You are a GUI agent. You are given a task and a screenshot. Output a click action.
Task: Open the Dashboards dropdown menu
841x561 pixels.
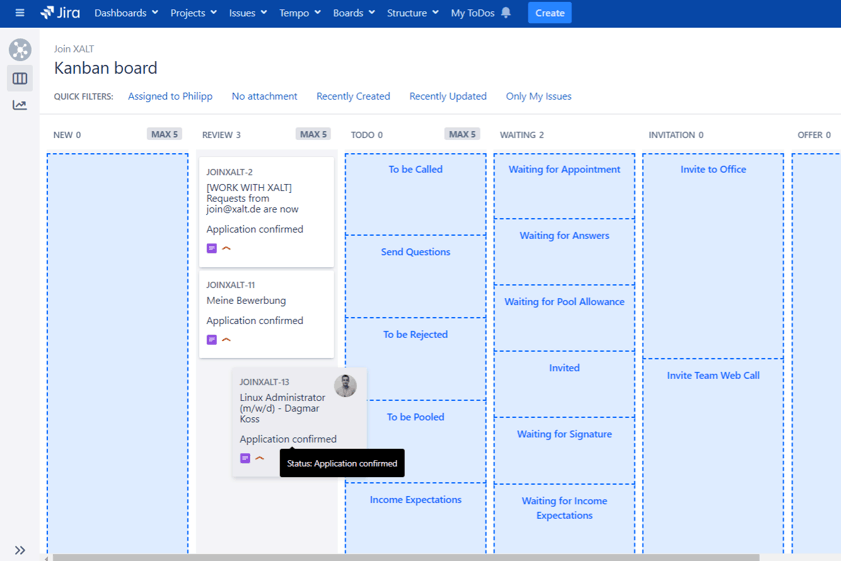(126, 13)
